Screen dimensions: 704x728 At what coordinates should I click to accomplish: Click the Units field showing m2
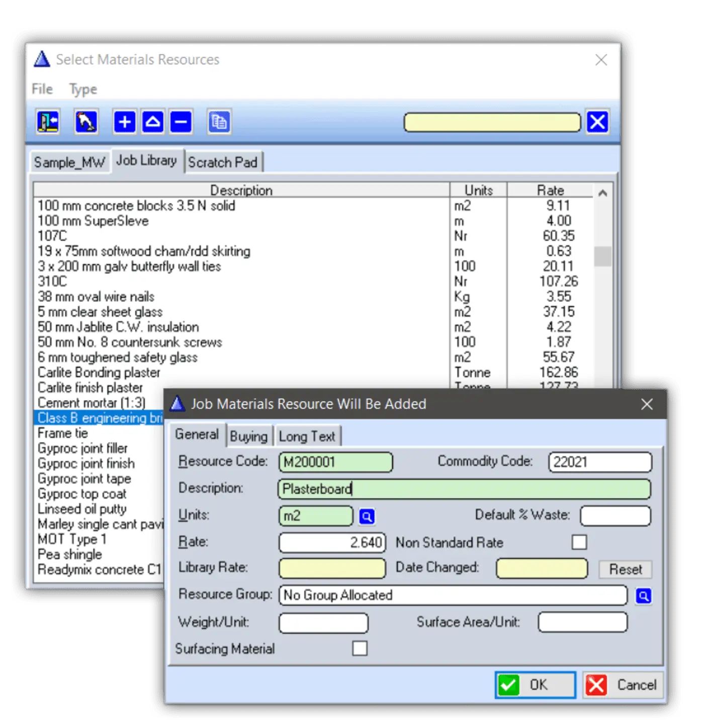pyautogui.click(x=316, y=516)
